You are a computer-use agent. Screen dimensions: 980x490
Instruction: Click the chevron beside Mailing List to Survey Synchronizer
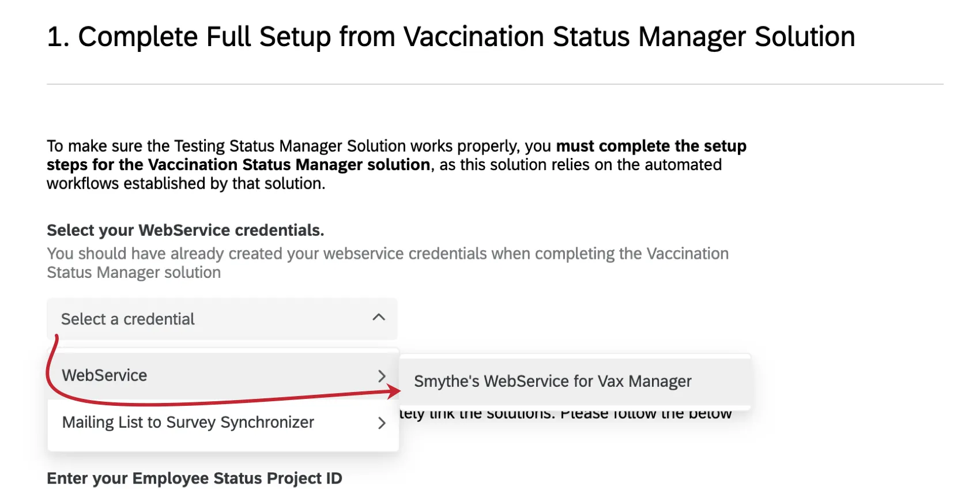[x=382, y=423]
